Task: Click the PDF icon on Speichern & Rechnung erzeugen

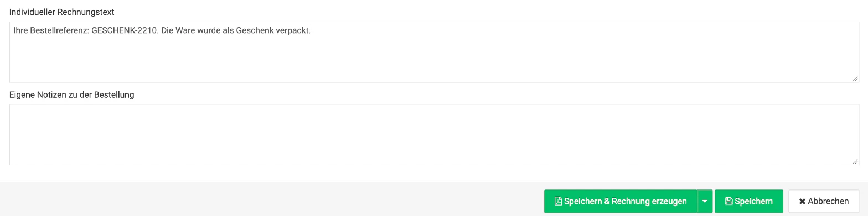Action: tap(558, 201)
